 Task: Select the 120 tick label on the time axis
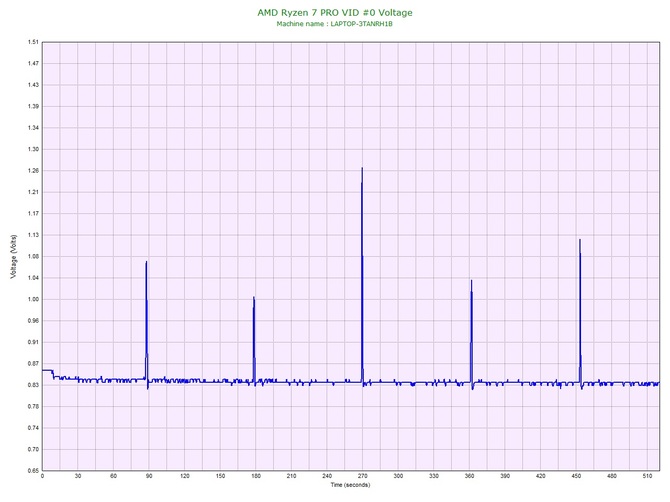[x=185, y=476]
